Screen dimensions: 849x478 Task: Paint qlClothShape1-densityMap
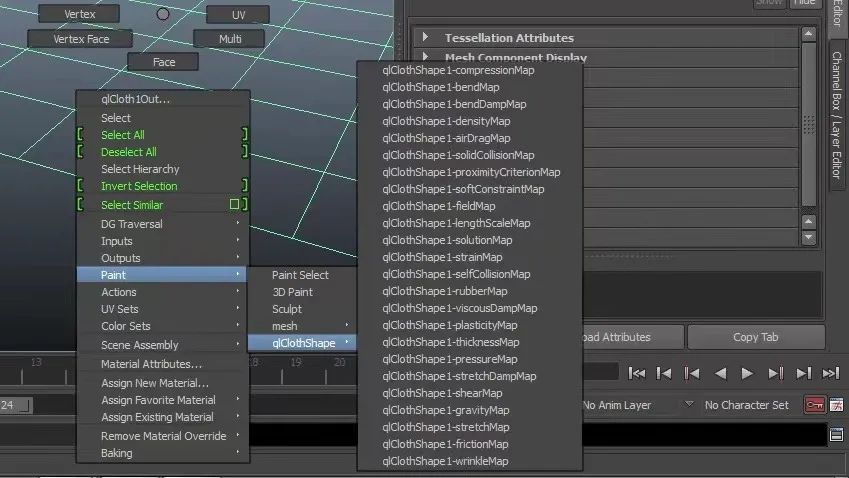pos(469,121)
